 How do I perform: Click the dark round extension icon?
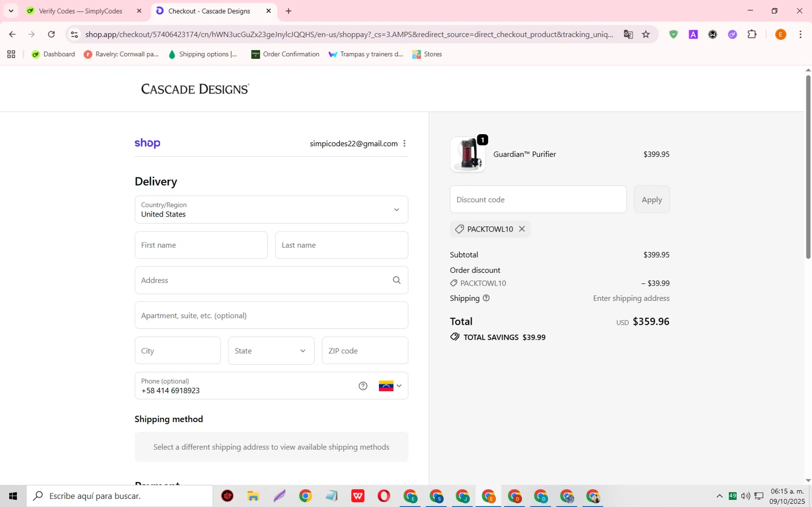pos(713,34)
